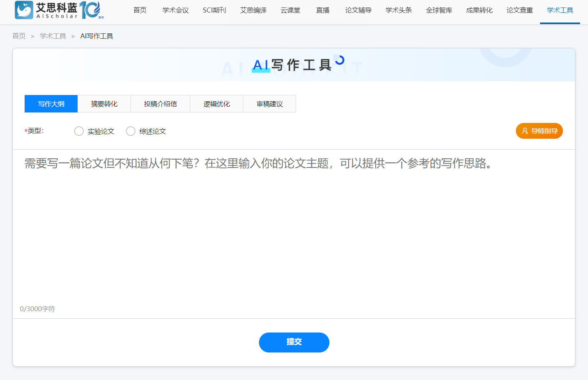Screen dimensions: 588x380
Task: Go to 首页 in the breadcrumb
Action: pyautogui.click(x=19, y=36)
